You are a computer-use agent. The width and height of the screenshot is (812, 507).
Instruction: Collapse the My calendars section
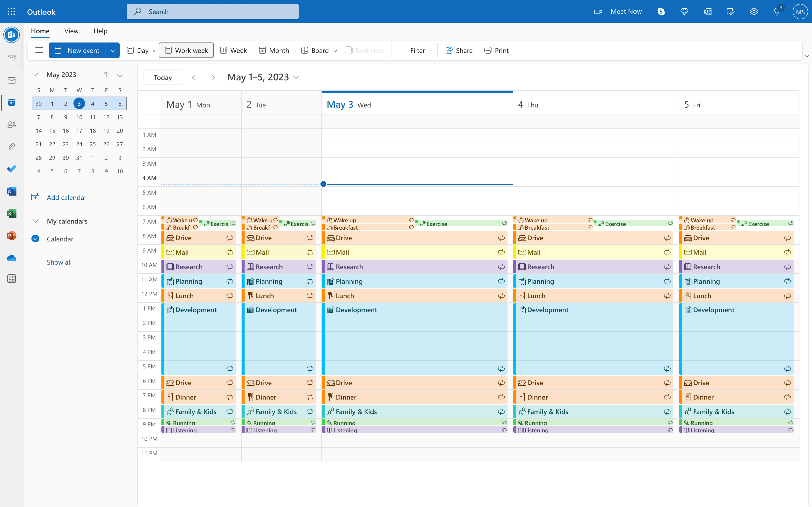click(36, 221)
